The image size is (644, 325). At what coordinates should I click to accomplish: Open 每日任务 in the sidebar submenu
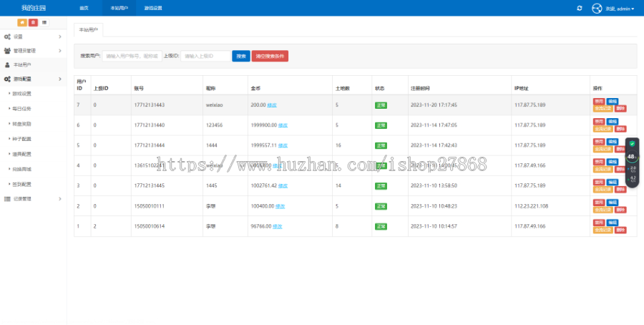click(x=21, y=109)
